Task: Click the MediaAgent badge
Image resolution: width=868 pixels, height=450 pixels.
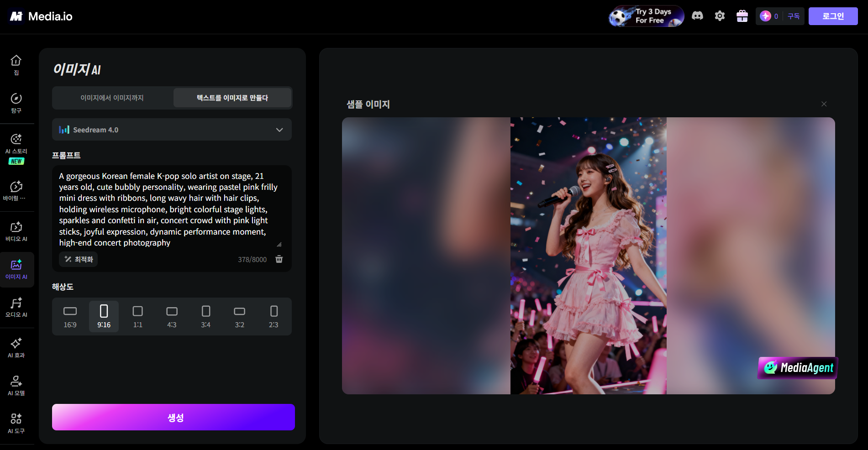Action: tap(798, 368)
